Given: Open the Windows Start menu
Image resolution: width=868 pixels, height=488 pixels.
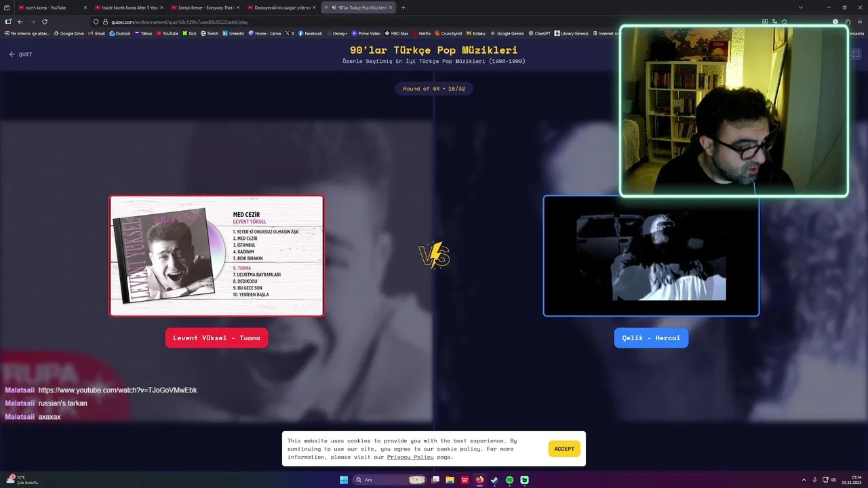Looking at the screenshot, I should [344, 480].
